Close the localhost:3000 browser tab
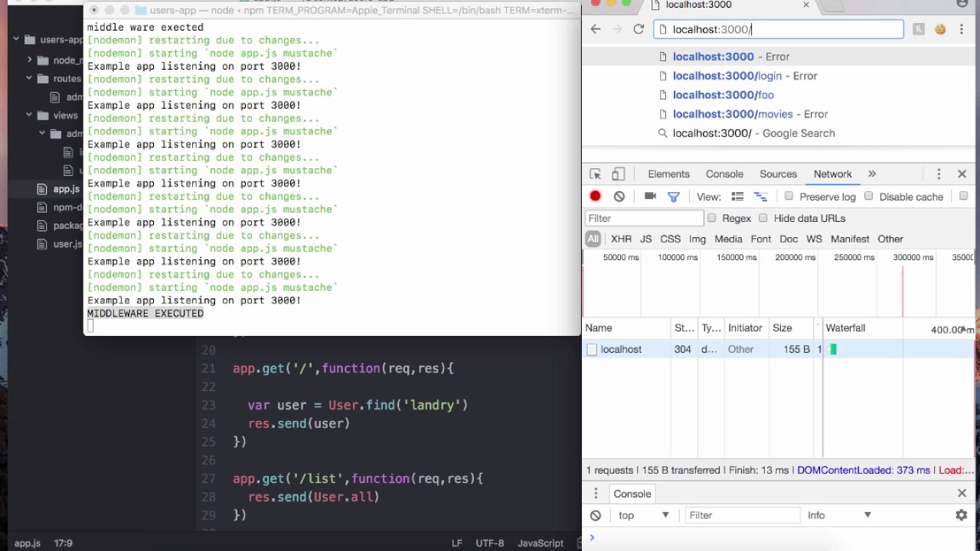The width and height of the screenshot is (980, 551). pyautogui.click(x=806, y=5)
